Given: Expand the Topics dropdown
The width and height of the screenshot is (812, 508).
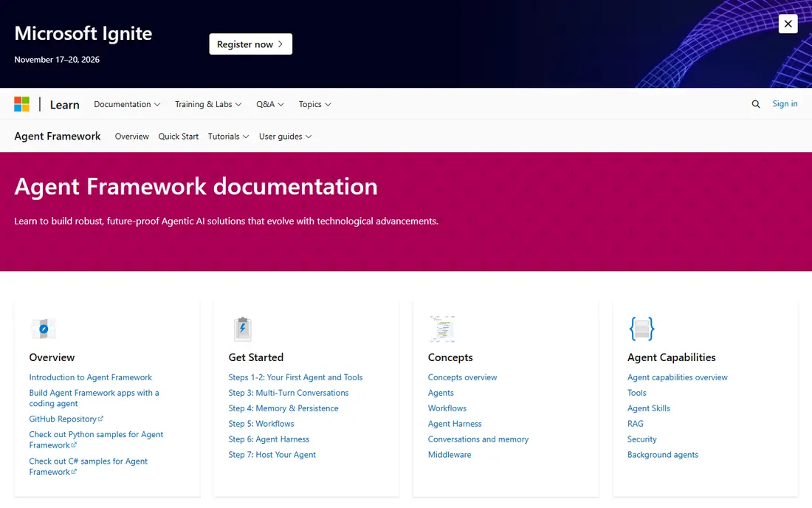Looking at the screenshot, I should tap(315, 104).
